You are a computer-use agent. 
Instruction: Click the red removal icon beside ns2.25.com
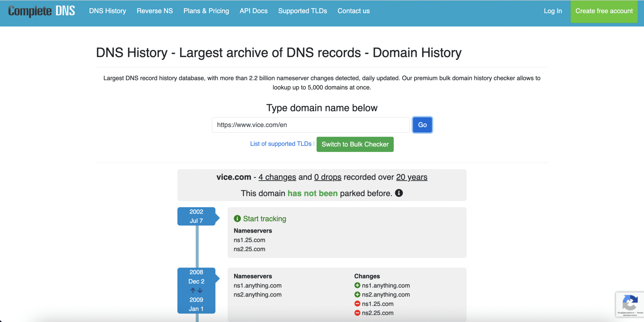pyautogui.click(x=357, y=313)
